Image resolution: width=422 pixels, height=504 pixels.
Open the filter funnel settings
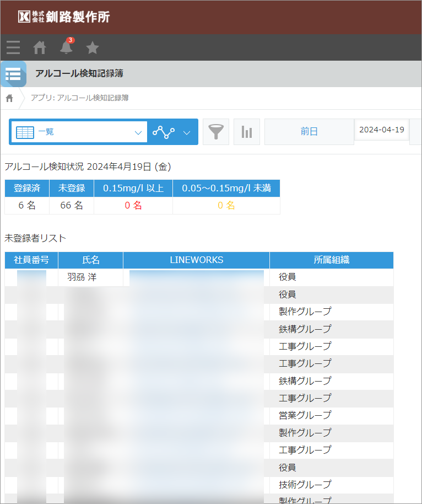click(216, 132)
